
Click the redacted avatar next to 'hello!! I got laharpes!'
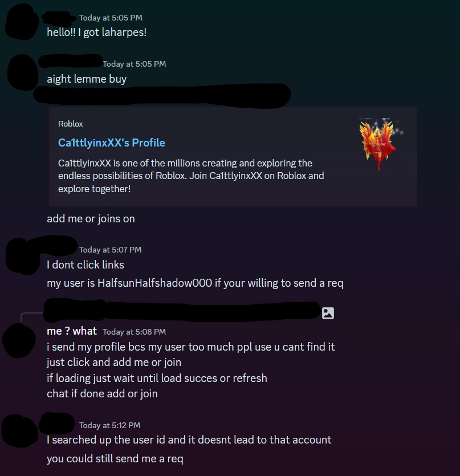click(22, 22)
